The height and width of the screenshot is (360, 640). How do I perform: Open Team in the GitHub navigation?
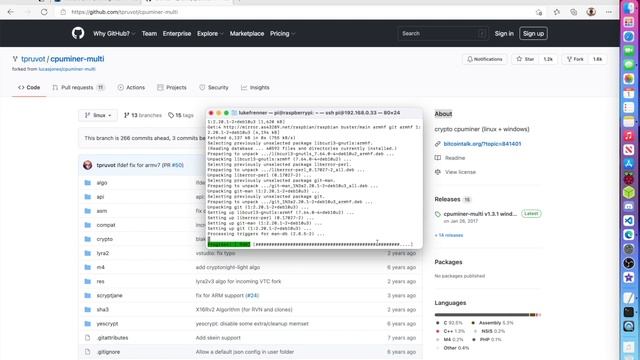pyautogui.click(x=149, y=33)
